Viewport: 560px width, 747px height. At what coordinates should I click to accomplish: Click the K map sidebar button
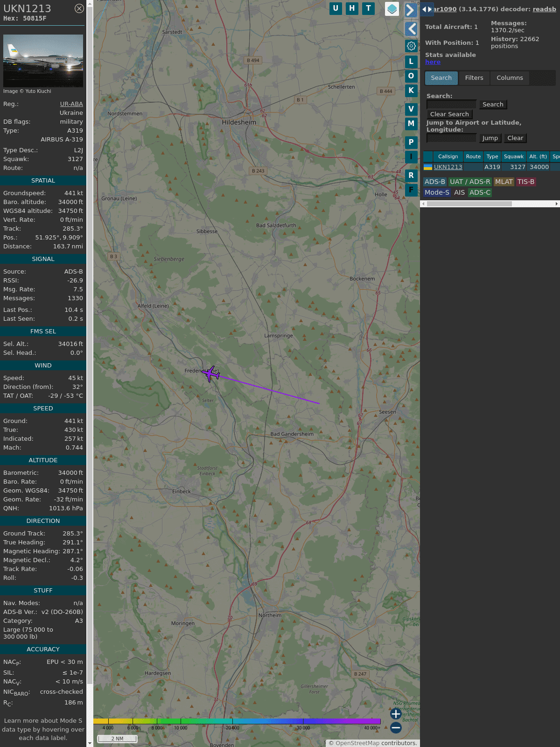(x=411, y=91)
